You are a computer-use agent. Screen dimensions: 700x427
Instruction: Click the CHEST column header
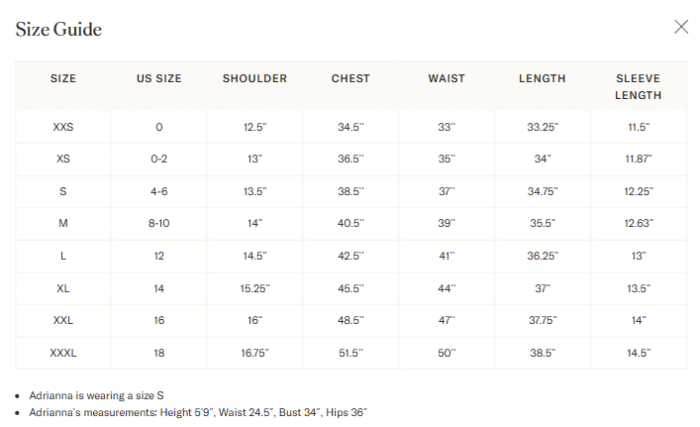pyautogui.click(x=350, y=79)
